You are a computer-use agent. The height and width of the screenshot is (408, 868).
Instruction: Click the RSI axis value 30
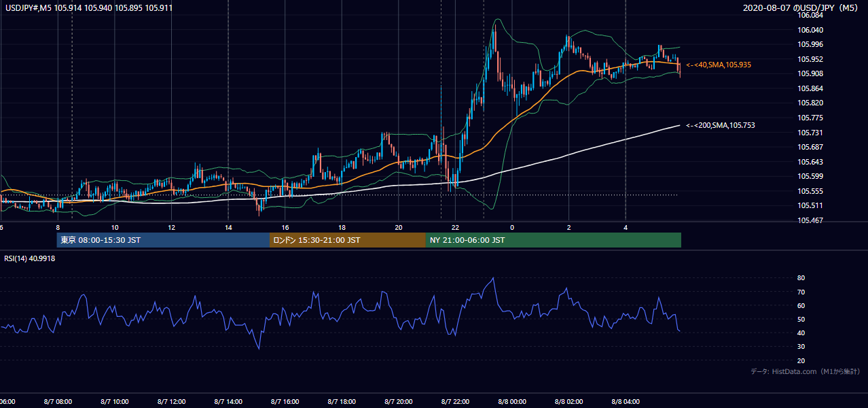[801, 346]
